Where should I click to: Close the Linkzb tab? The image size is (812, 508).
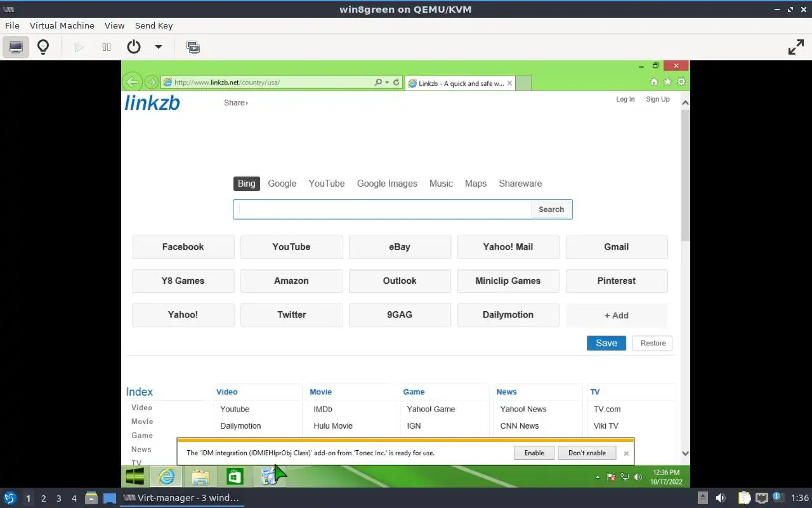coord(509,83)
